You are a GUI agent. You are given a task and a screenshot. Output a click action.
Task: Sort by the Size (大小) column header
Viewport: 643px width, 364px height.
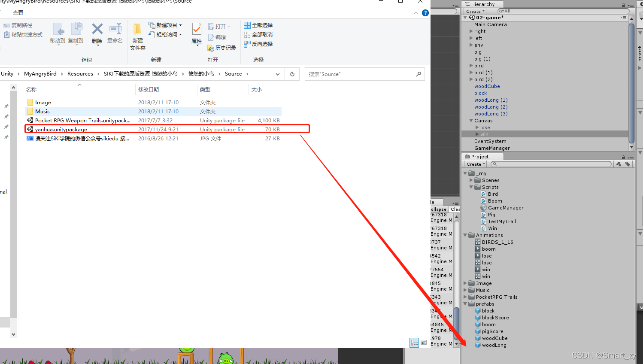click(257, 89)
